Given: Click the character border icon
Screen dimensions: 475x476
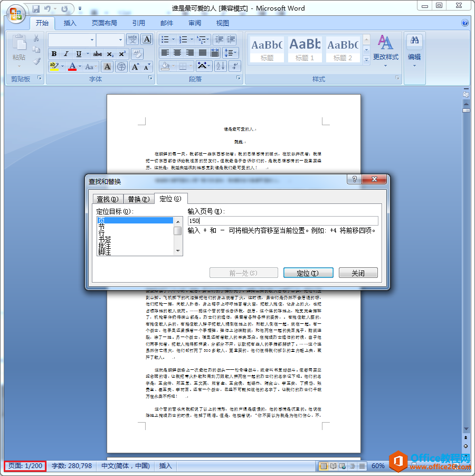Looking at the screenshot, I should 147,40.
